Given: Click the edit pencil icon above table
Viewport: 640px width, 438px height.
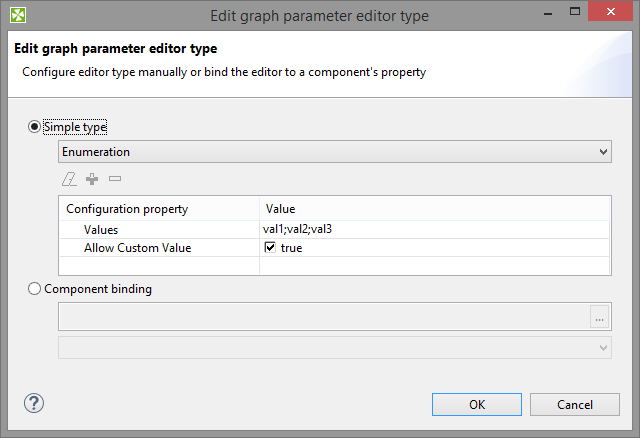Looking at the screenshot, I should pyautogui.click(x=69, y=179).
